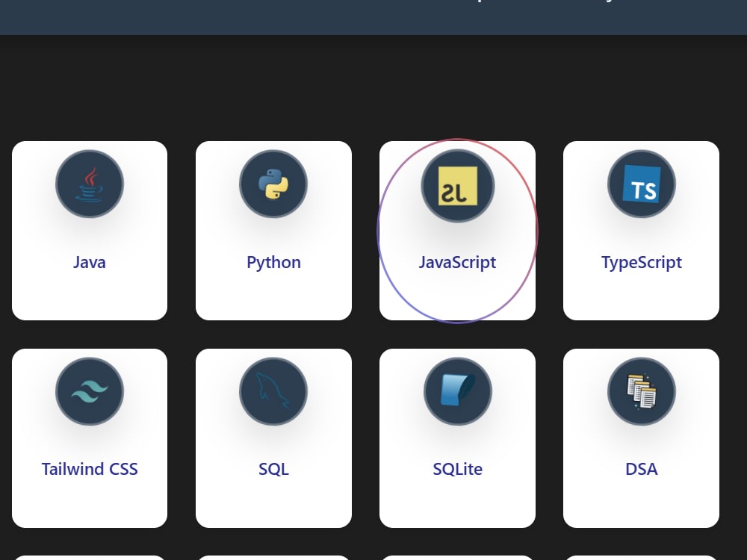747x560 pixels.
Task: Click the Python snake logo icon
Action: click(273, 184)
